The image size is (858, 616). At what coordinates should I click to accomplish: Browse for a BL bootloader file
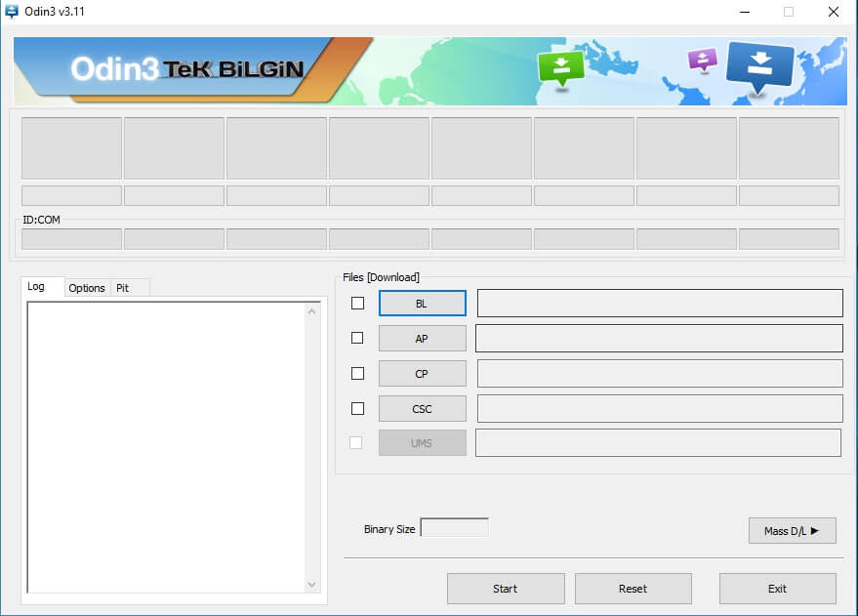(422, 304)
